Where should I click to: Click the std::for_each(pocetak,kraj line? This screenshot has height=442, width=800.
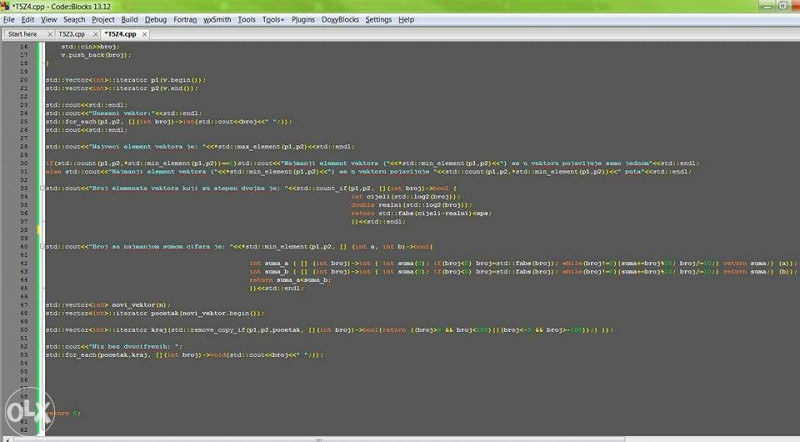[x=185, y=355]
